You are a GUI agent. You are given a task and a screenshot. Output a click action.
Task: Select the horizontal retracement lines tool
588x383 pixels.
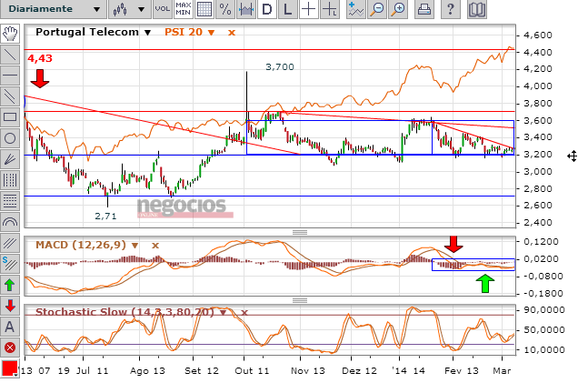click(x=10, y=202)
